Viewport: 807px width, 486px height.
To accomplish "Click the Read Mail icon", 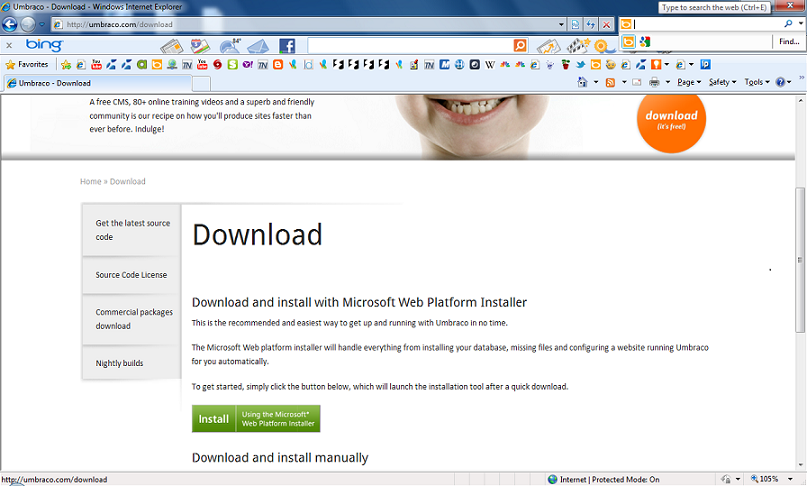I will tap(637, 82).
